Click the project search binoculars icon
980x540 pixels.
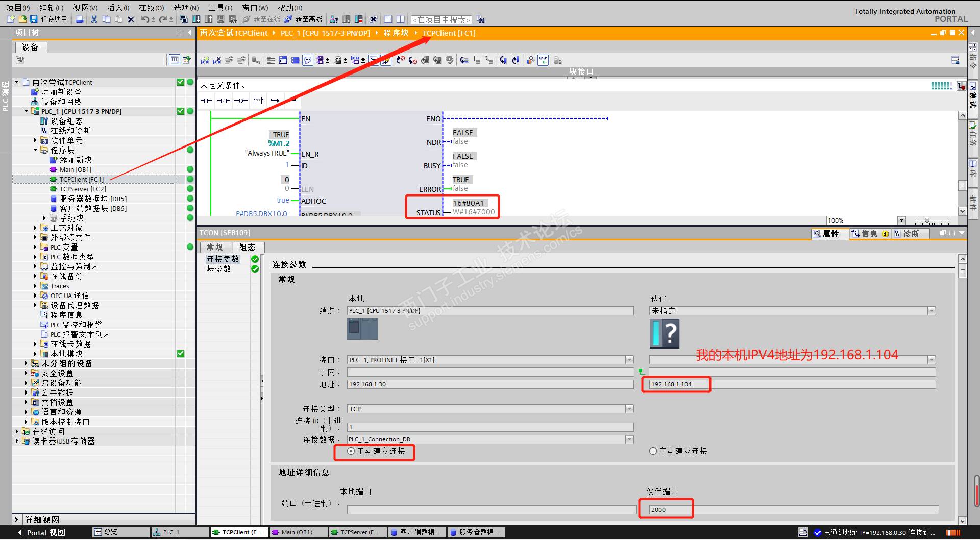pos(481,20)
